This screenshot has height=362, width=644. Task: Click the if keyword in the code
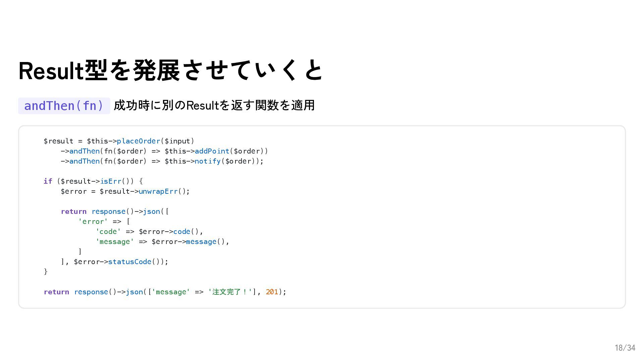pyautogui.click(x=48, y=181)
